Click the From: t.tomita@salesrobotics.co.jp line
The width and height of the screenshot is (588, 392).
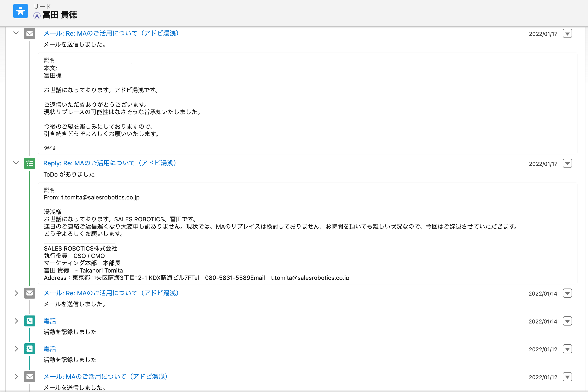pos(92,198)
